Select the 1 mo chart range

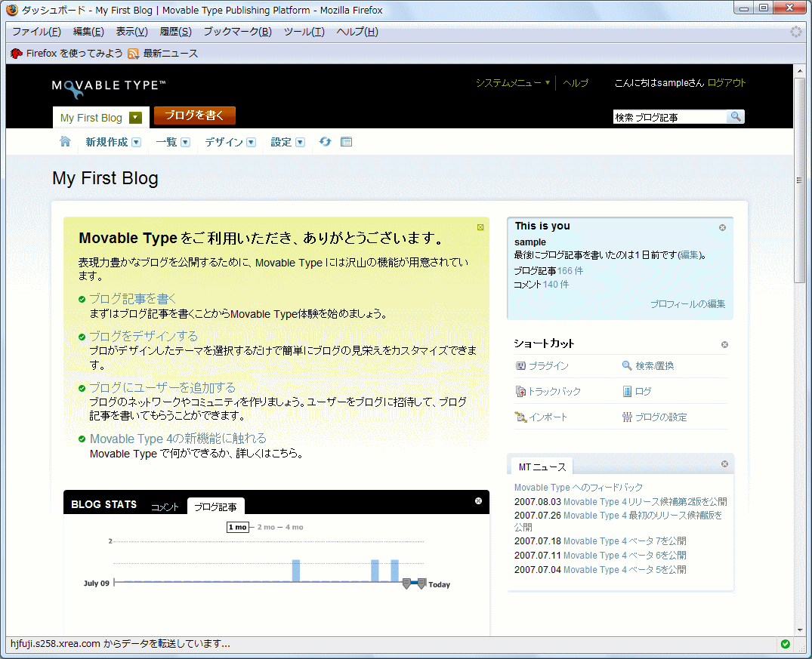(x=238, y=527)
